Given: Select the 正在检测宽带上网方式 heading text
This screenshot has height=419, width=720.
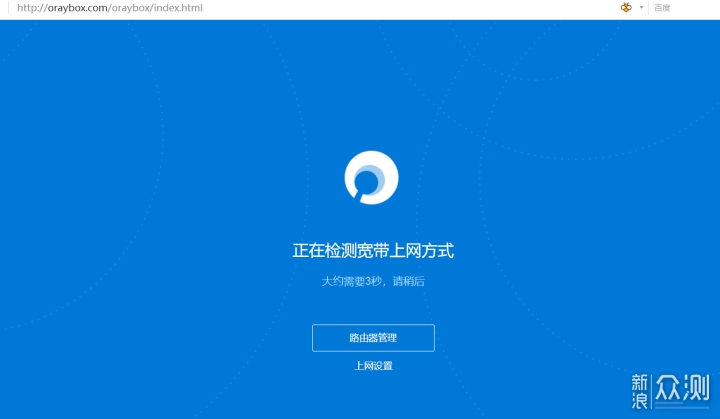Looking at the screenshot, I should [373, 251].
